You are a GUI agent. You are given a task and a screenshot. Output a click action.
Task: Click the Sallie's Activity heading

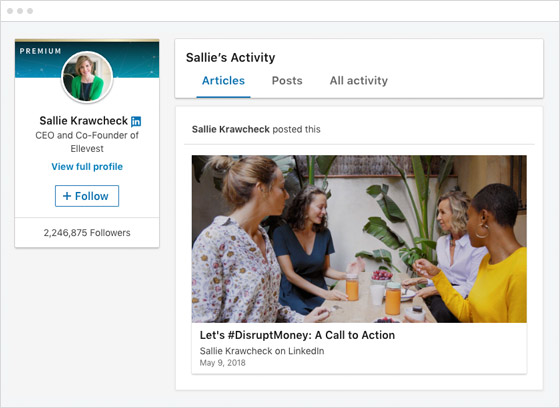click(230, 58)
